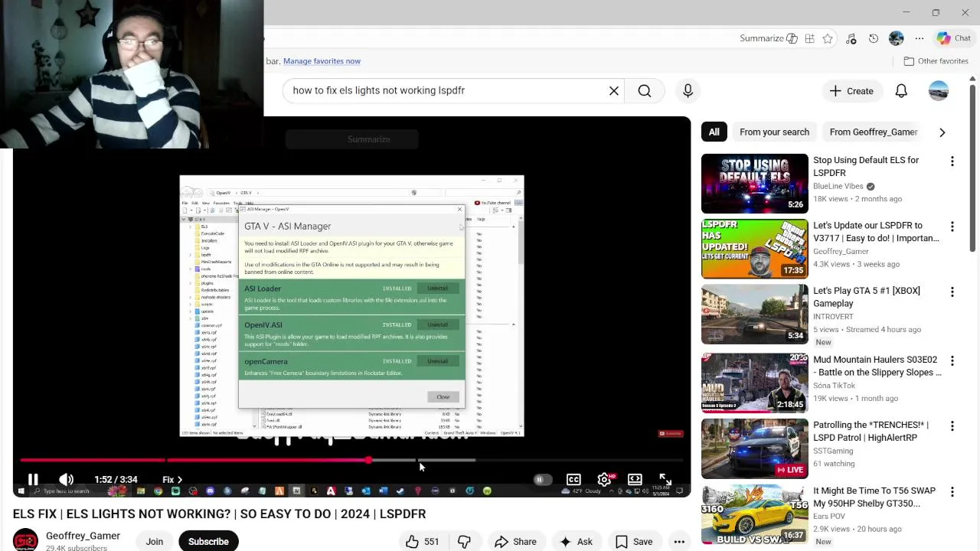The height and width of the screenshot is (551, 980).
Task: Open video player settings gear
Action: pyautogui.click(x=604, y=479)
